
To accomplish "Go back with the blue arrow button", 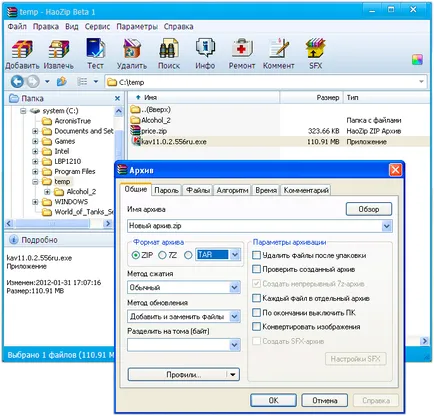I will [17, 81].
